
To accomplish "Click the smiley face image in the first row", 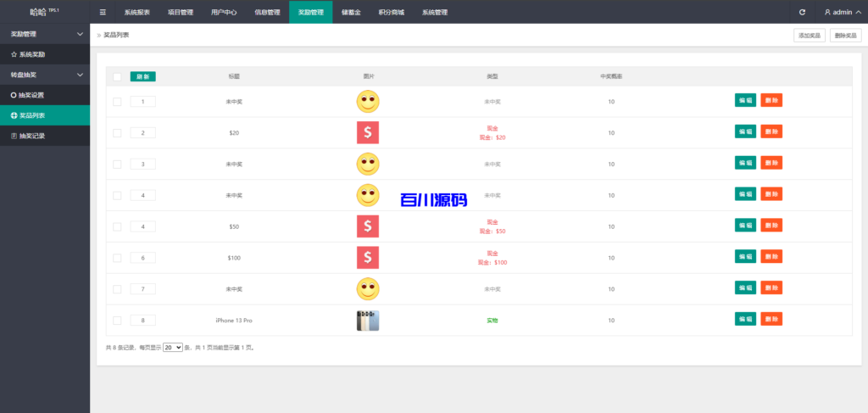I will 368,102.
